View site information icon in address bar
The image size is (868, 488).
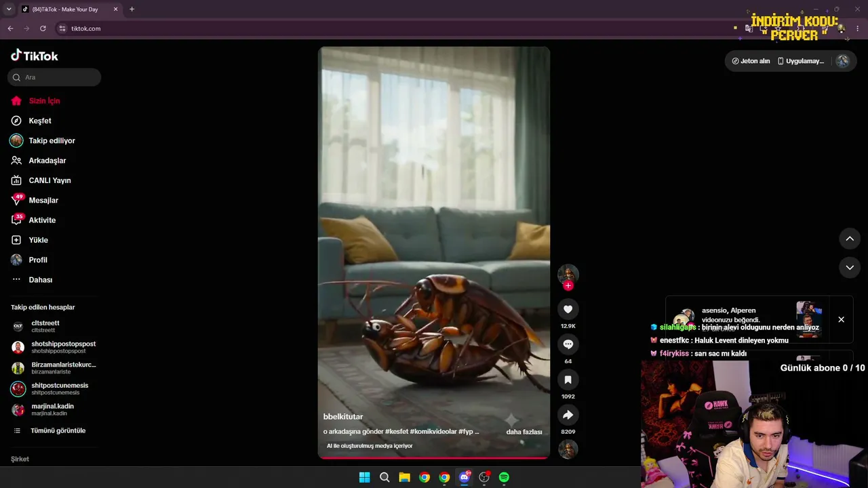62,28
